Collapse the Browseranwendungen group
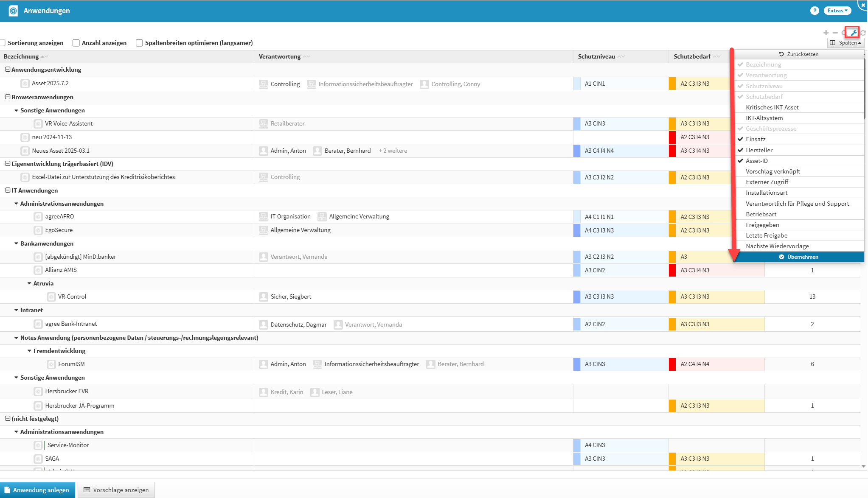Screen dimensions: 868x498 point(7,97)
